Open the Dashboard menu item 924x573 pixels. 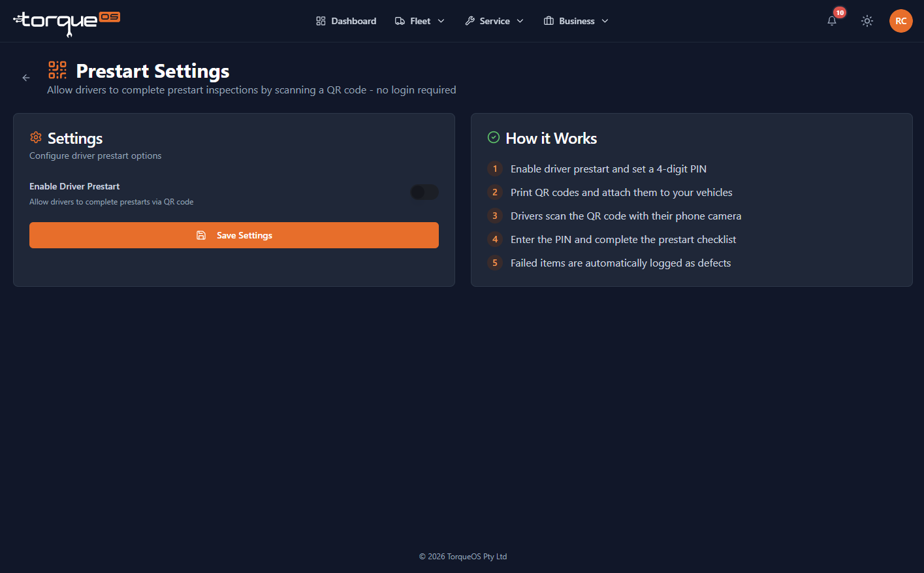[346, 21]
